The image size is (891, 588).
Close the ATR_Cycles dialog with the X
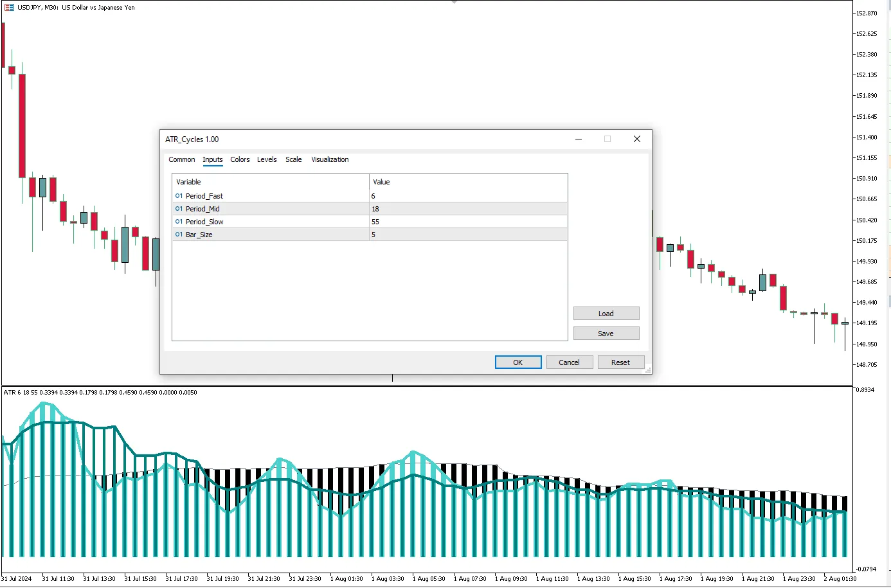click(636, 139)
